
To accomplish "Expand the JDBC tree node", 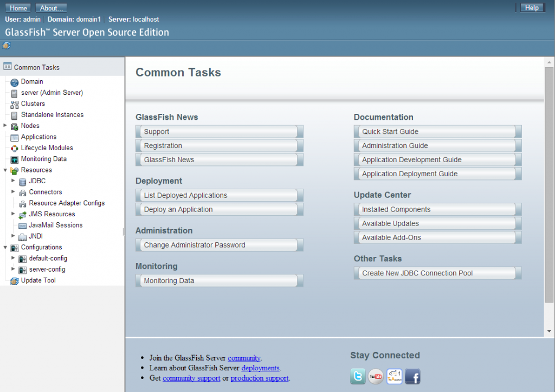I will tap(13, 181).
